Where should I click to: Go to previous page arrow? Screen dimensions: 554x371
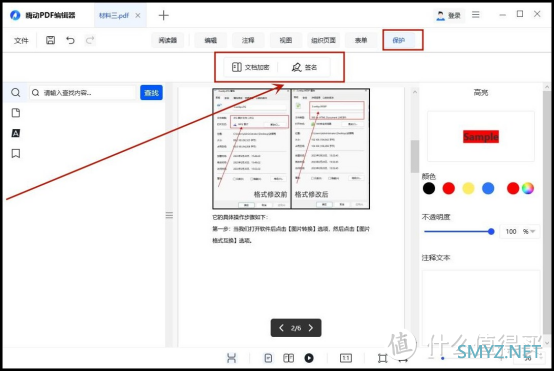[x=281, y=328]
